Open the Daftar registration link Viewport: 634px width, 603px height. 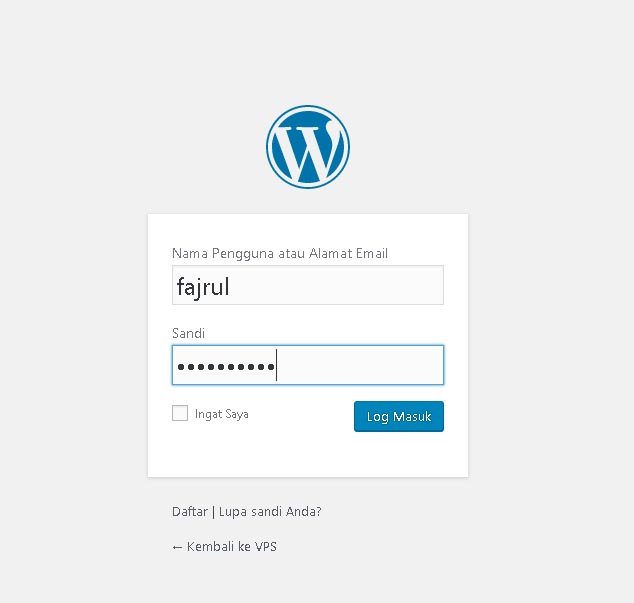tap(190, 512)
